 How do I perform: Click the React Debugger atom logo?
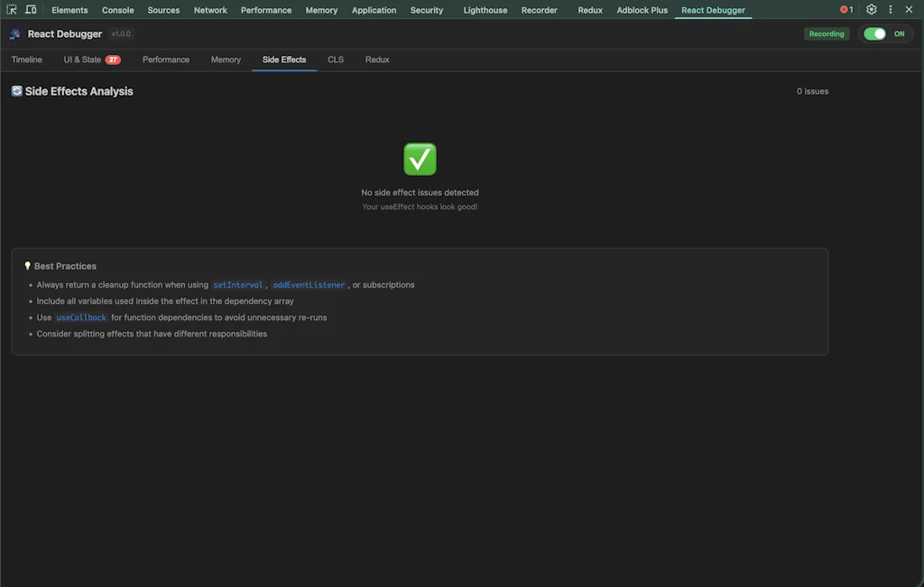(14, 33)
